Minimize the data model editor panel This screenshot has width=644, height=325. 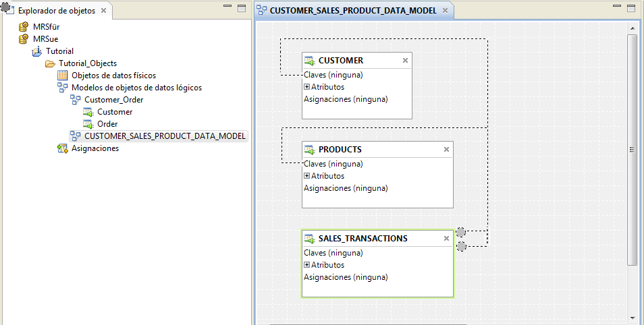coord(617,7)
